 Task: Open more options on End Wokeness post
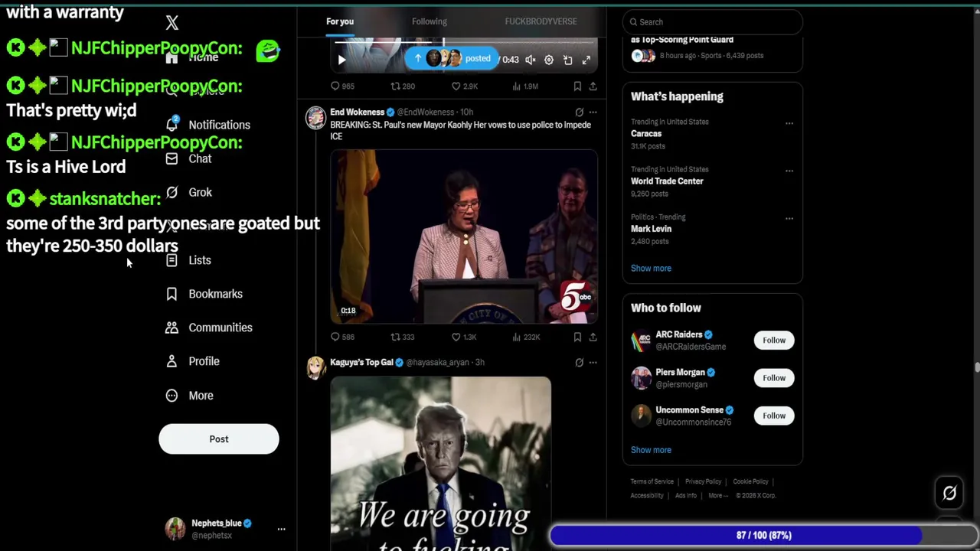pos(593,112)
